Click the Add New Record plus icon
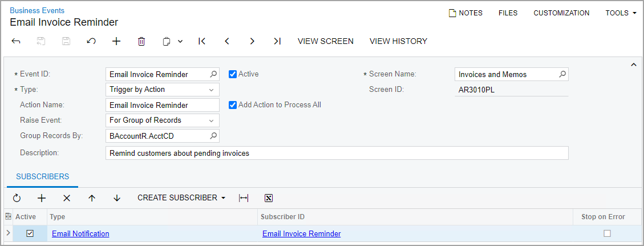 pos(116,41)
